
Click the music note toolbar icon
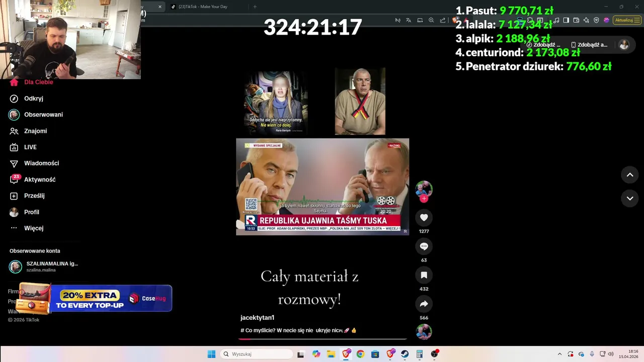[556, 20]
